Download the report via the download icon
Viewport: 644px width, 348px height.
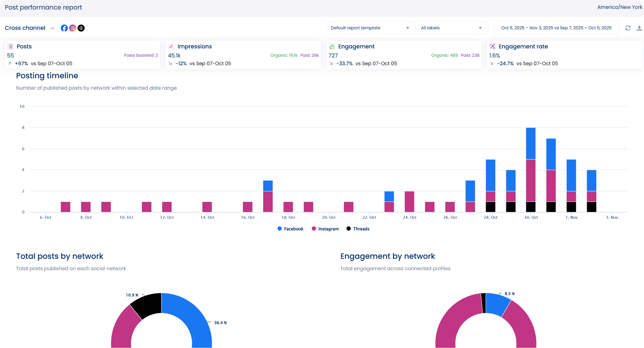pos(639,28)
